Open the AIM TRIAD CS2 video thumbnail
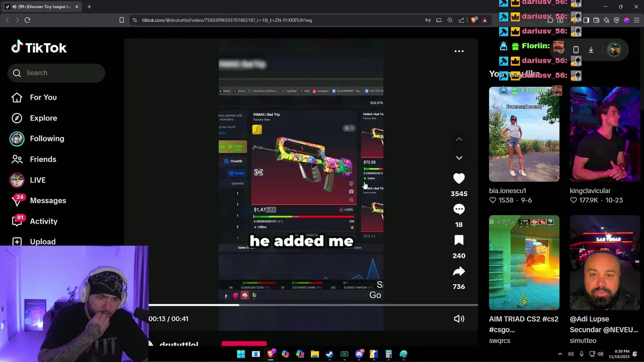The width and height of the screenshot is (644, 362). pyautogui.click(x=524, y=262)
